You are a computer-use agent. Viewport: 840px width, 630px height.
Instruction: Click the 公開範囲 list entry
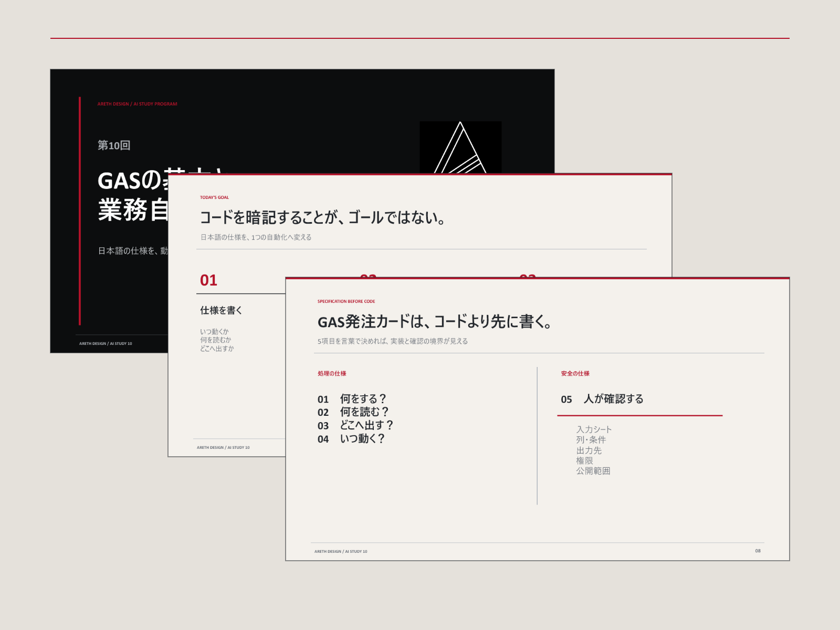point(593,471)
